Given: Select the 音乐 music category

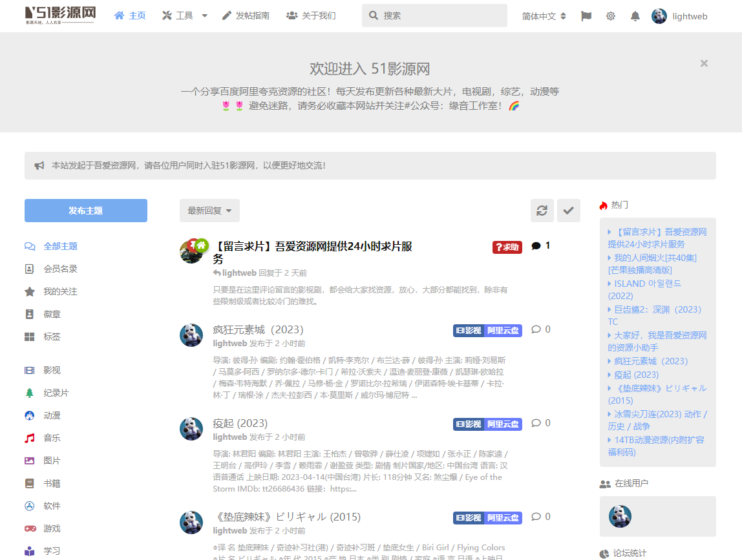Looking at the screenshot, I should point(43,439).
